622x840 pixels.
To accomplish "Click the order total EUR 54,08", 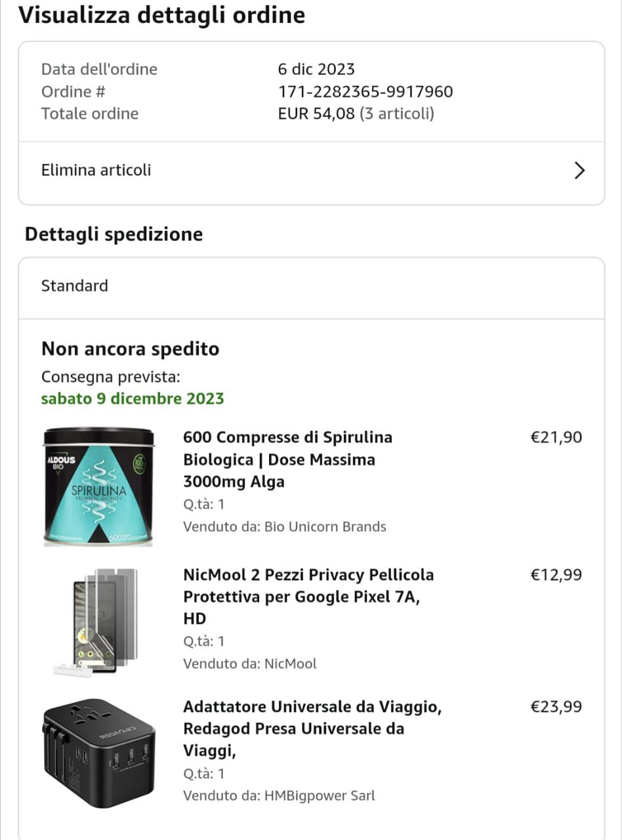I will [x=316, y=114].
